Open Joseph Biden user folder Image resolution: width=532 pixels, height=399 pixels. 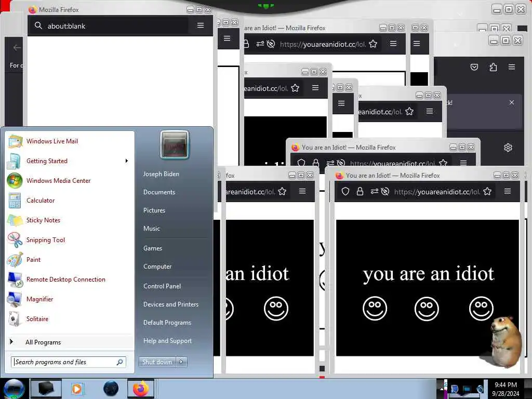tap(161, 174)
